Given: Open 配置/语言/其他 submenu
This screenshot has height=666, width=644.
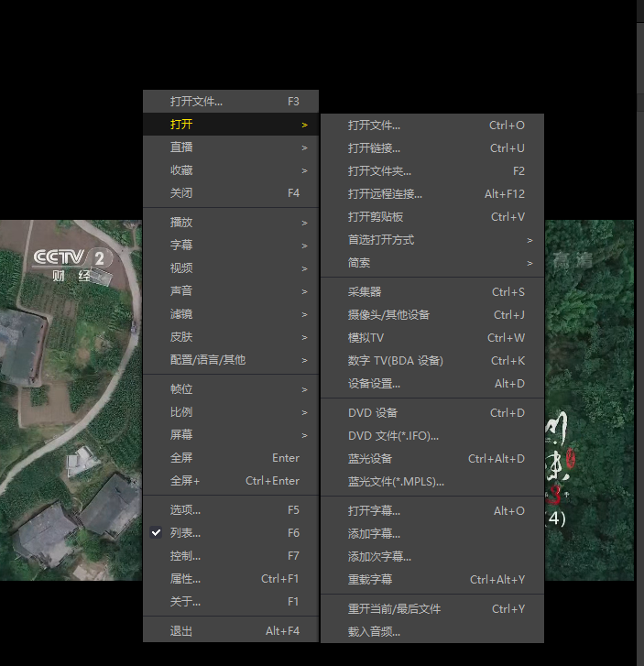Looking at the screenshot, I should tap(231, 360).
